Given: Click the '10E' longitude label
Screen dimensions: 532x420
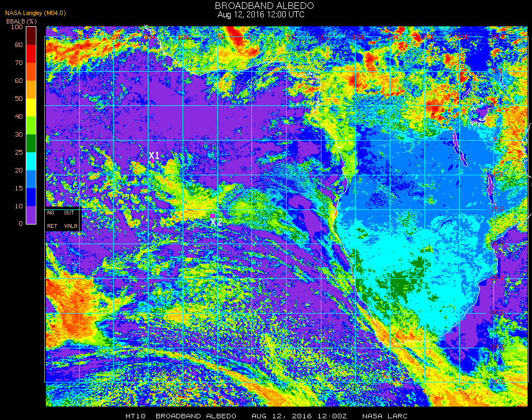Looking at the screenshot, I should tap(324, 37).
